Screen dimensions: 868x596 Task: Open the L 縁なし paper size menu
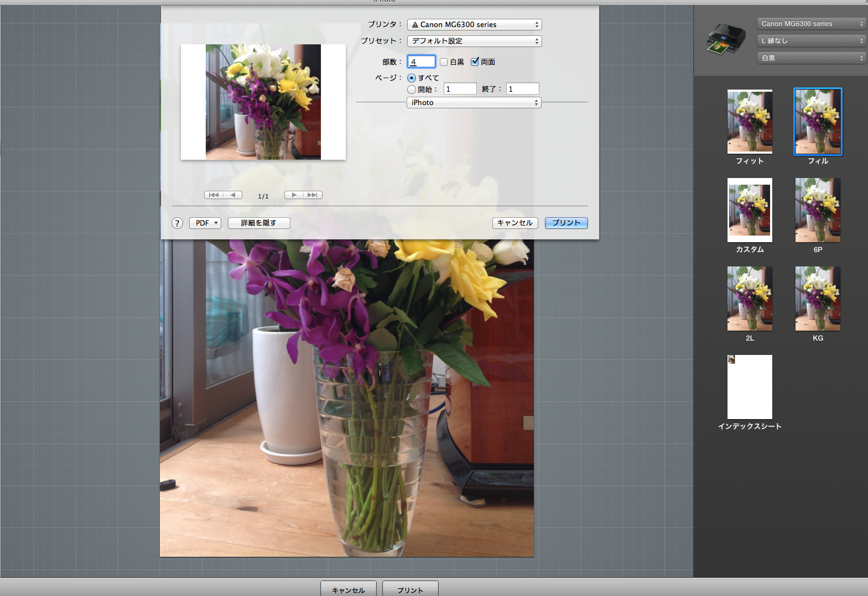[810, 41]
